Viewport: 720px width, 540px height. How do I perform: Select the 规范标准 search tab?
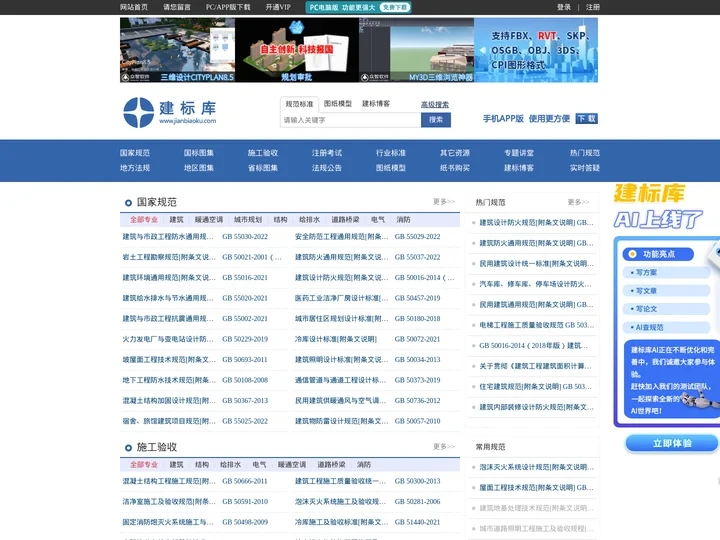299,104
